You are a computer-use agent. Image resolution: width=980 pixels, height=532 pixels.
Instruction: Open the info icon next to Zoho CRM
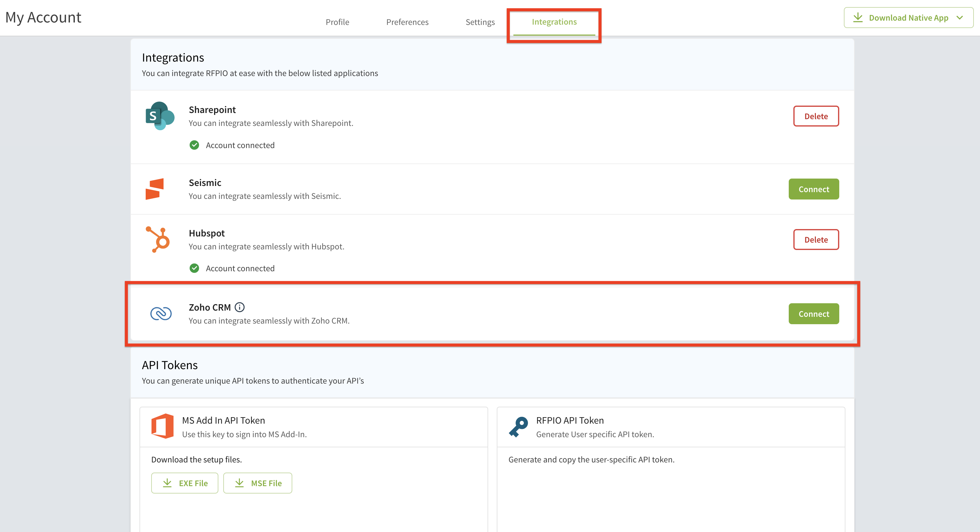(x=239, y=307)
